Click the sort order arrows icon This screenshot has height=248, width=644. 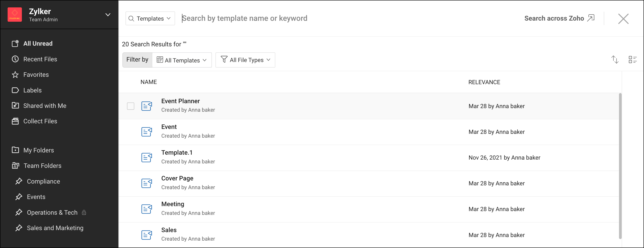click(x=615, y=60)
